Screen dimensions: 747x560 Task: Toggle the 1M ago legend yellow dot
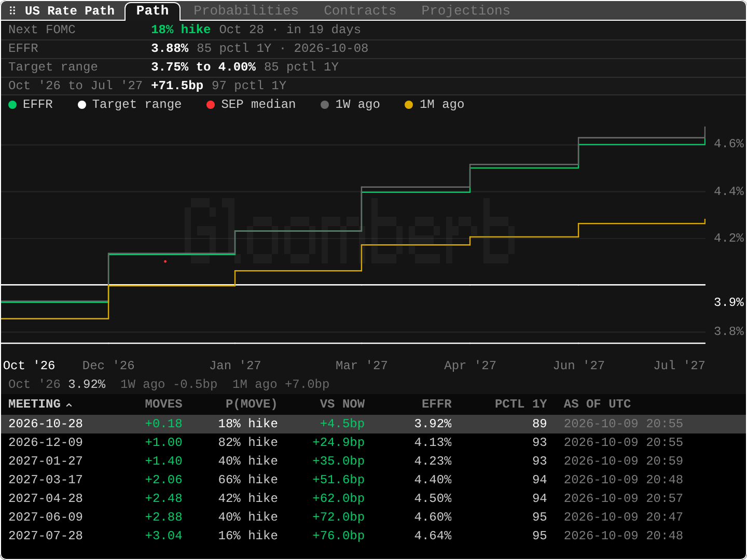tap(409, 105)
